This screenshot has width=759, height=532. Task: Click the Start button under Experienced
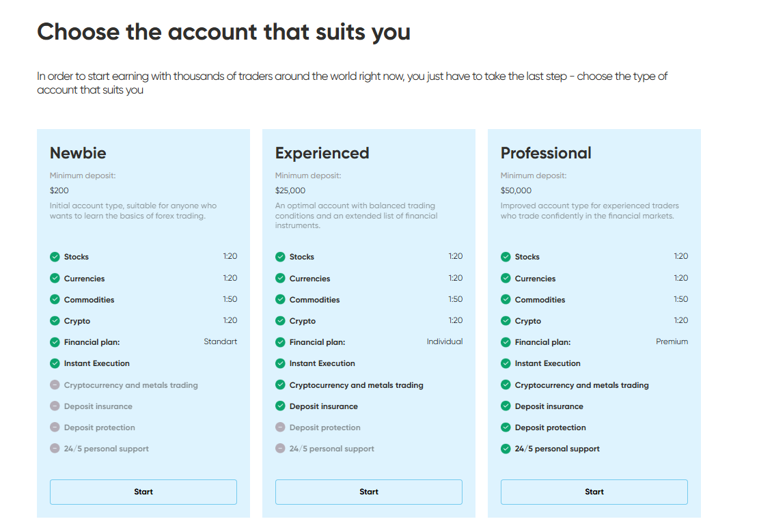(x=369, y=492)
